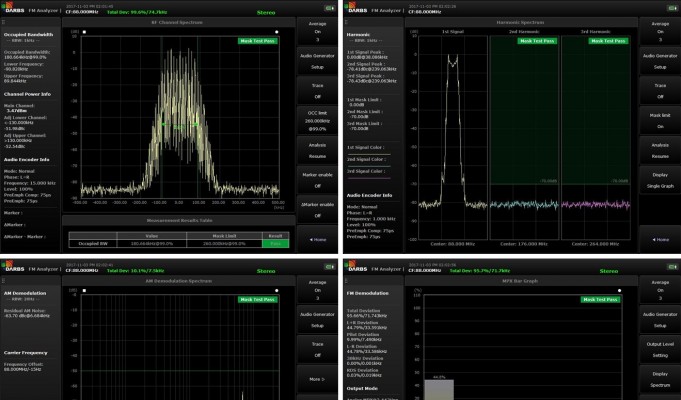Click Mask Test Pass badge in RF Channel Spectrum
681x400 pixels.
[258, 41]
